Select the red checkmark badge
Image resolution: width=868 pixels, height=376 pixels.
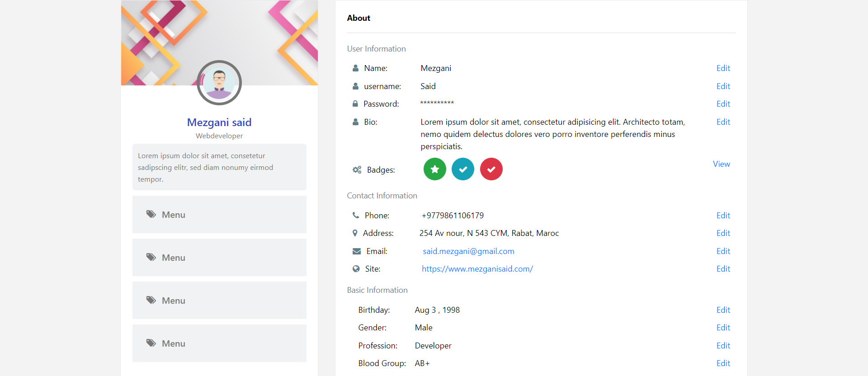[x=491, y=169]
